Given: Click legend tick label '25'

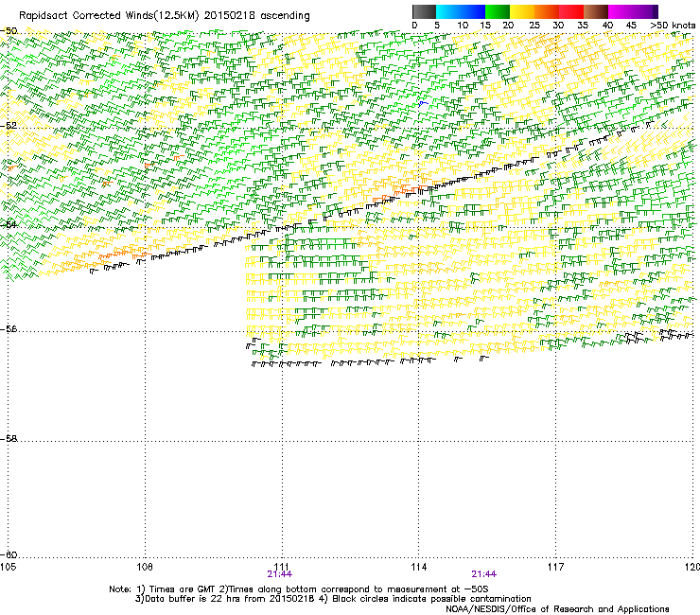Looking at the screenshot, I should 534,26.
